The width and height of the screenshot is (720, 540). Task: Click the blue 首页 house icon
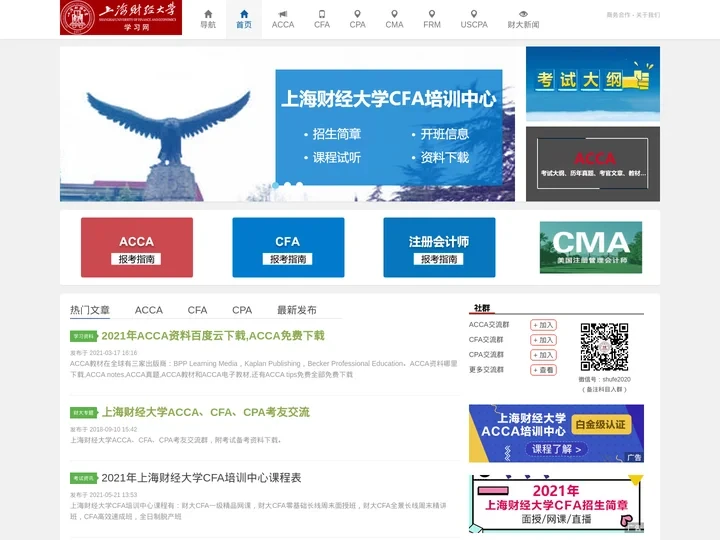[244, 14]
